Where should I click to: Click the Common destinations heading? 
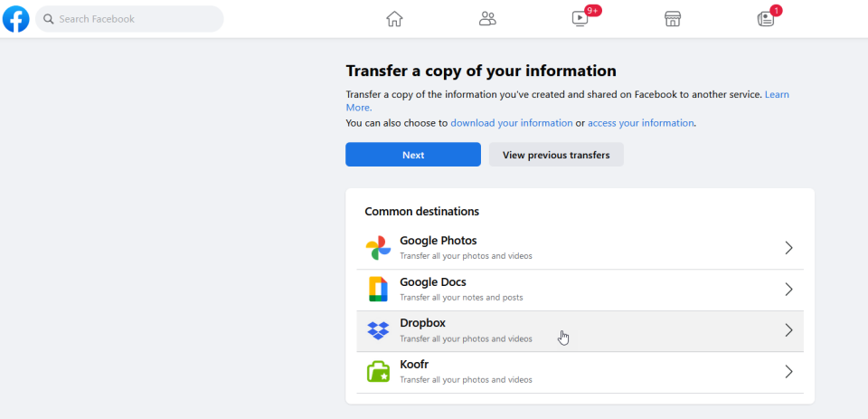(422, 212)
